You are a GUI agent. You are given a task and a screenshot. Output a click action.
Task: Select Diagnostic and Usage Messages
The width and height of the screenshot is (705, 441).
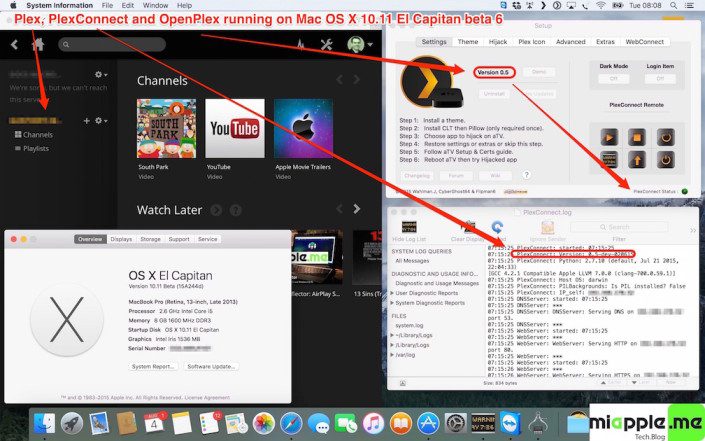point(437,283)
